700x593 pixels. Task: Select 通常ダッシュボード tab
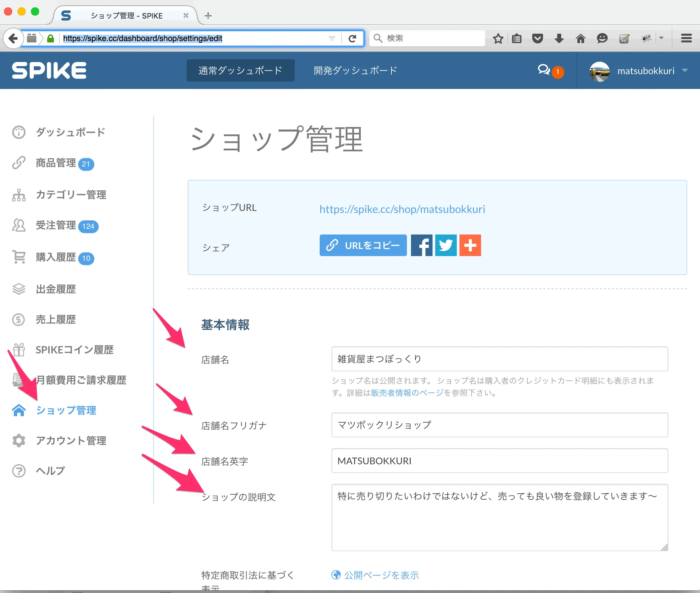coord(241,70)
